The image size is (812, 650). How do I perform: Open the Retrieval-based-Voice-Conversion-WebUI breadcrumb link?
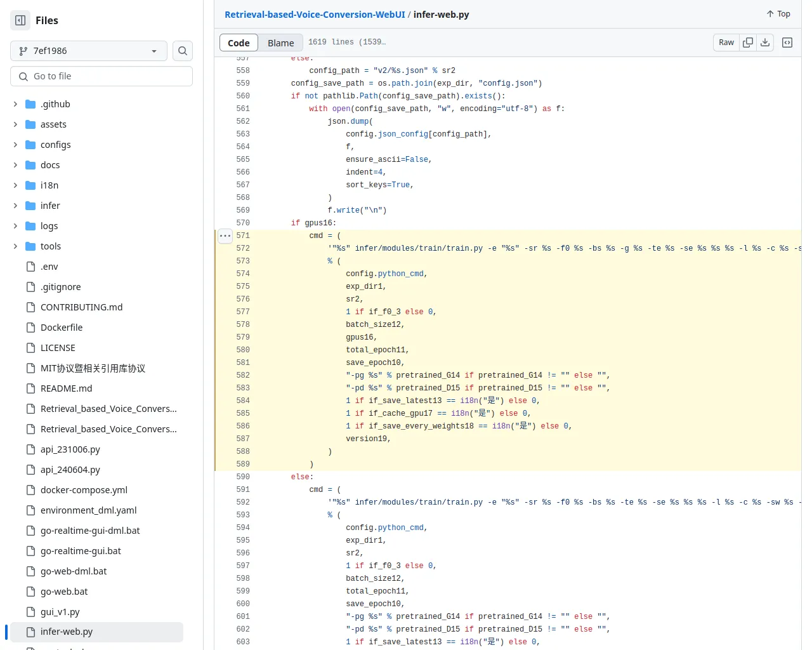coord(315,15)
